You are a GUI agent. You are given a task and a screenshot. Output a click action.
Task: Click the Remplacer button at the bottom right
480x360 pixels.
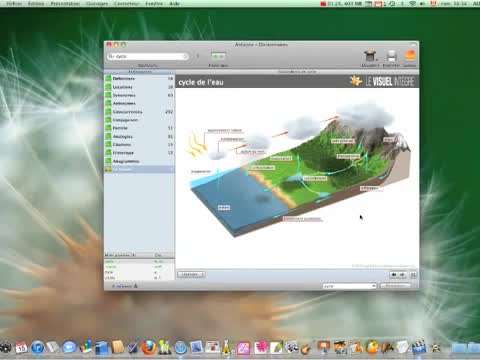pos(396,286)
